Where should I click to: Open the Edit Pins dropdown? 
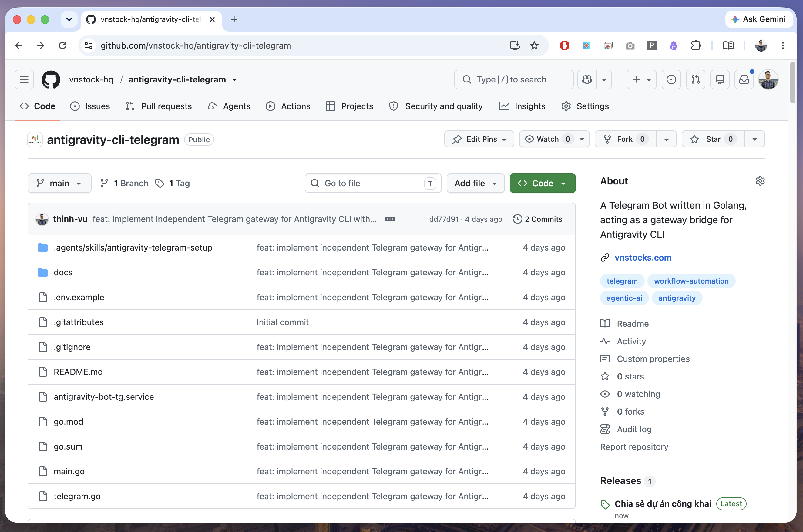[479, 139]
